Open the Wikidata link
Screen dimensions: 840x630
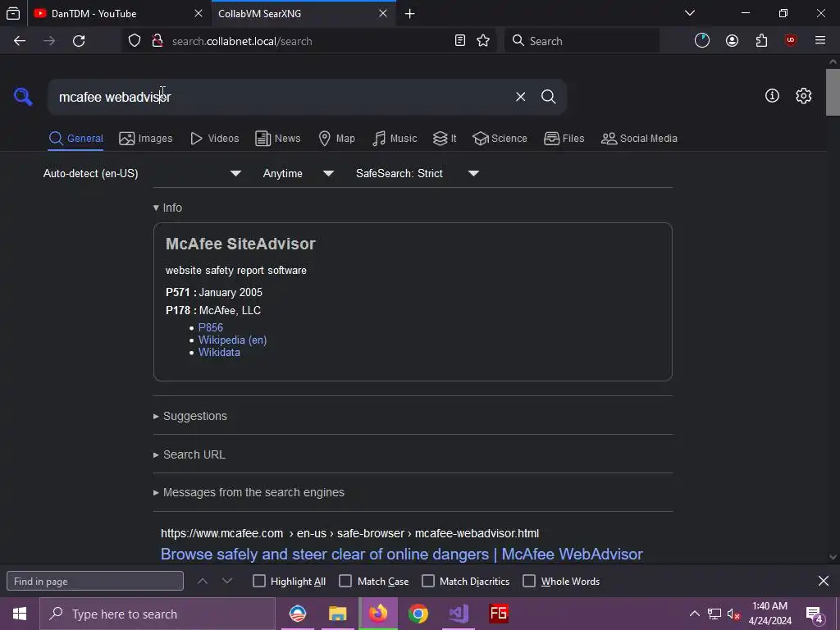[219, 353]
